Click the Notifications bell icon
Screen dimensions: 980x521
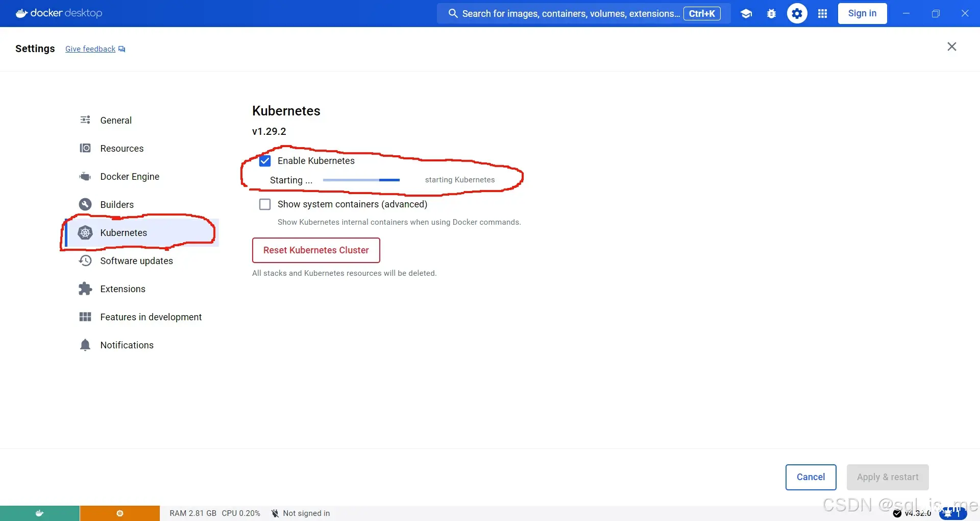(x=85, y=345)
